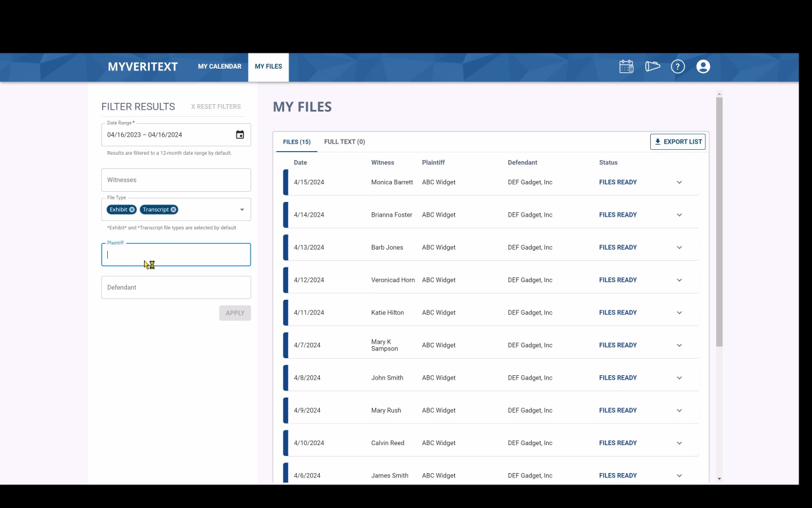The height and width of the screenshot is (508, 812).
Task: Switch to the Full Text (0) tab
Action: coord(344,142)
